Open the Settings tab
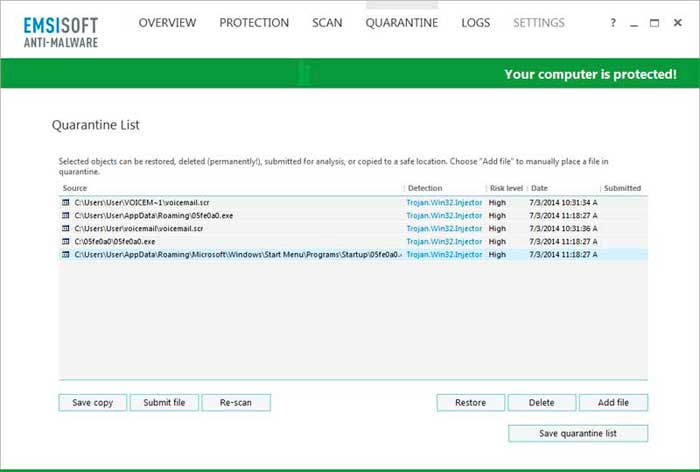700x472 pixels. click(538, 23)
